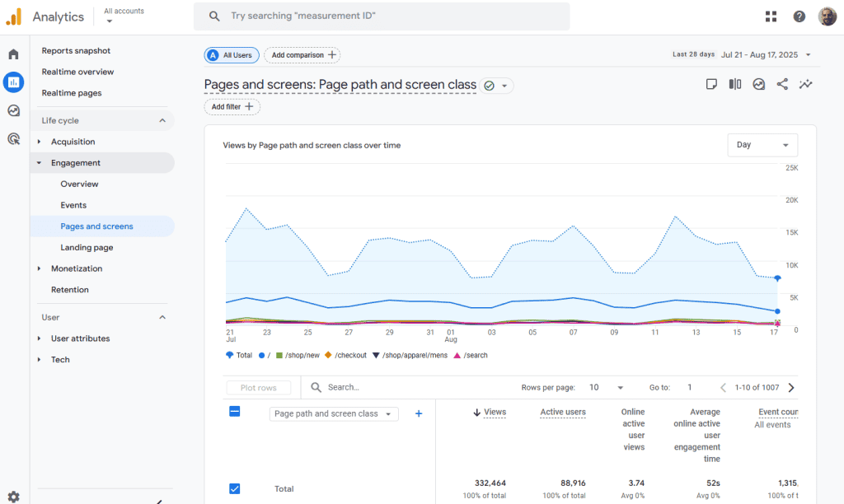
Task: Click the Add filter button
Action: coord(232,107)
